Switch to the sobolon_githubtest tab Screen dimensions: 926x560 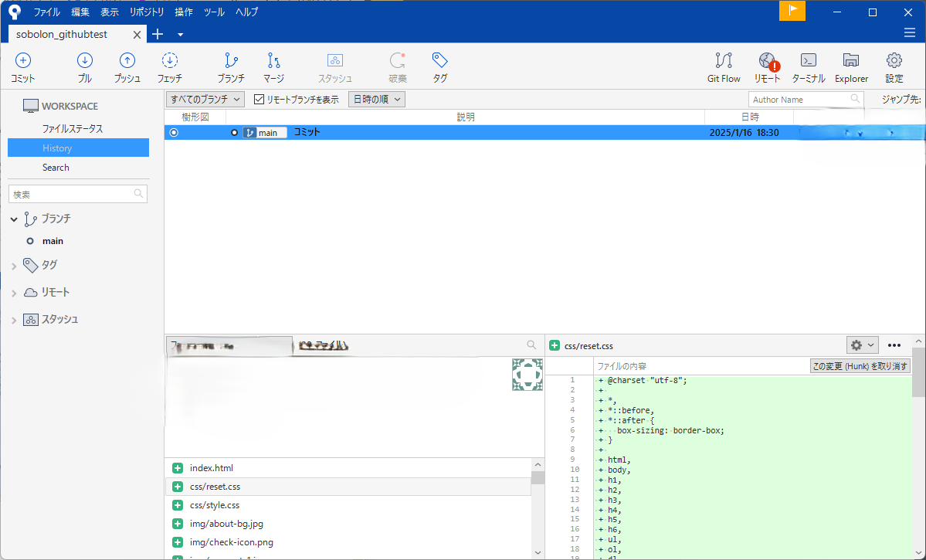(x=62, y=34)
